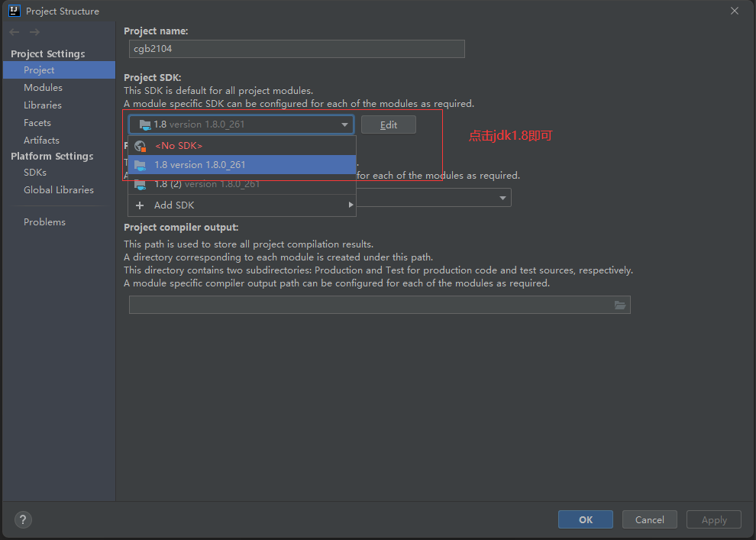
Task: Click the 'Project compiler output:' label
Action: point(181,228)
